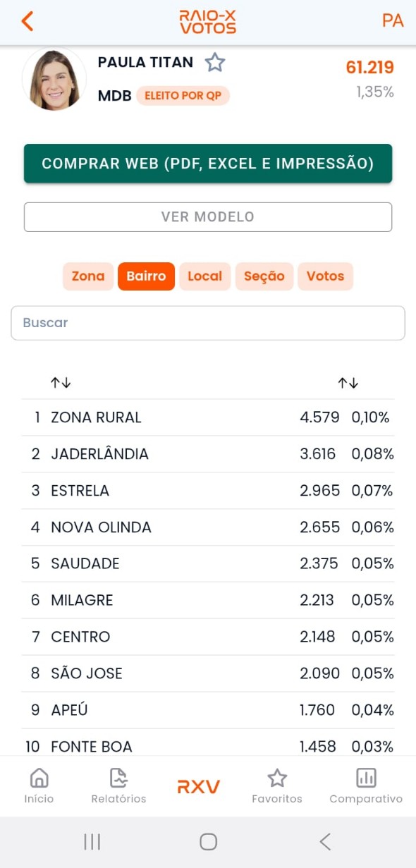
Task: Switch to the Seção tab
Action: (x=264, y=276)
